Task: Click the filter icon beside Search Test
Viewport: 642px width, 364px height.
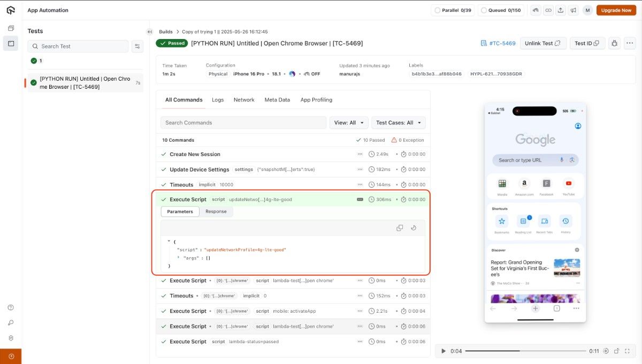Action: click(x=137, y=47)
